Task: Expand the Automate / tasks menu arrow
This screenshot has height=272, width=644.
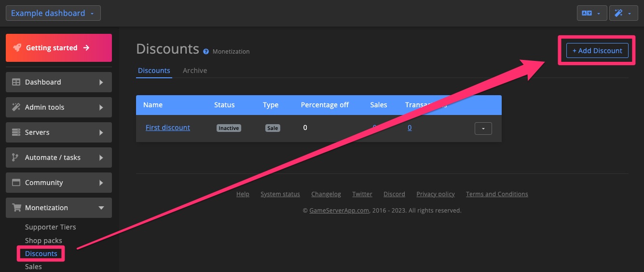Action: click(x=101, y=157)
